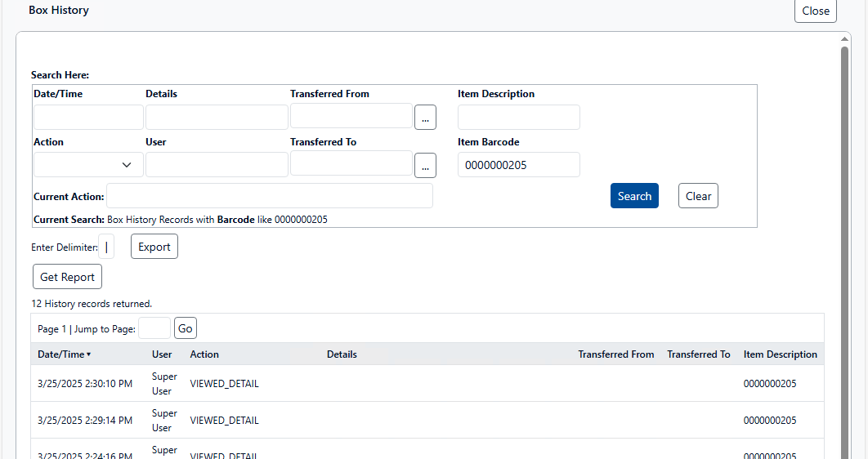The width and height of the screenshot is (868, 459).
Task: Click the Item Description search field
Action: (x=518, y=117)
